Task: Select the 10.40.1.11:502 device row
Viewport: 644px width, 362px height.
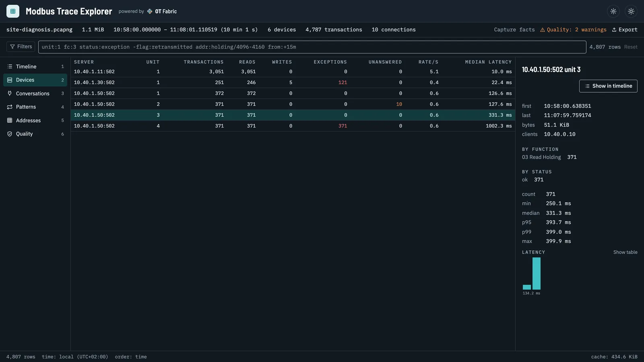Action: (293, 72)
